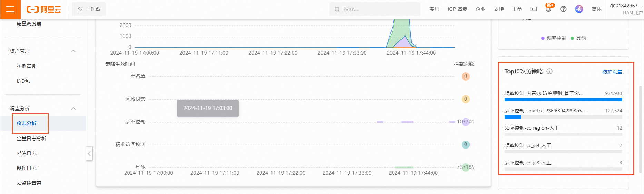Click the 工作台 home icon
Image resolution: width=644 pixels, height=194 pixels.
click(x=80, y=9)
